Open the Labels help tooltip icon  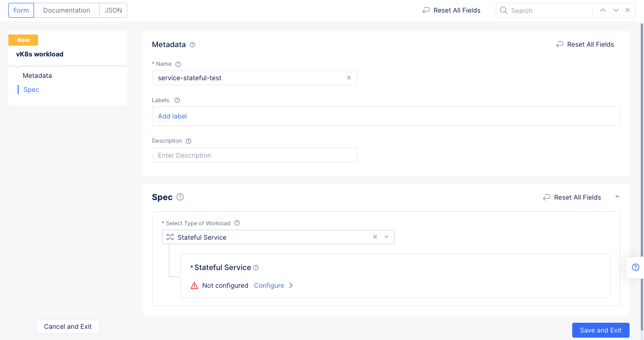click(x=177, y=100)
